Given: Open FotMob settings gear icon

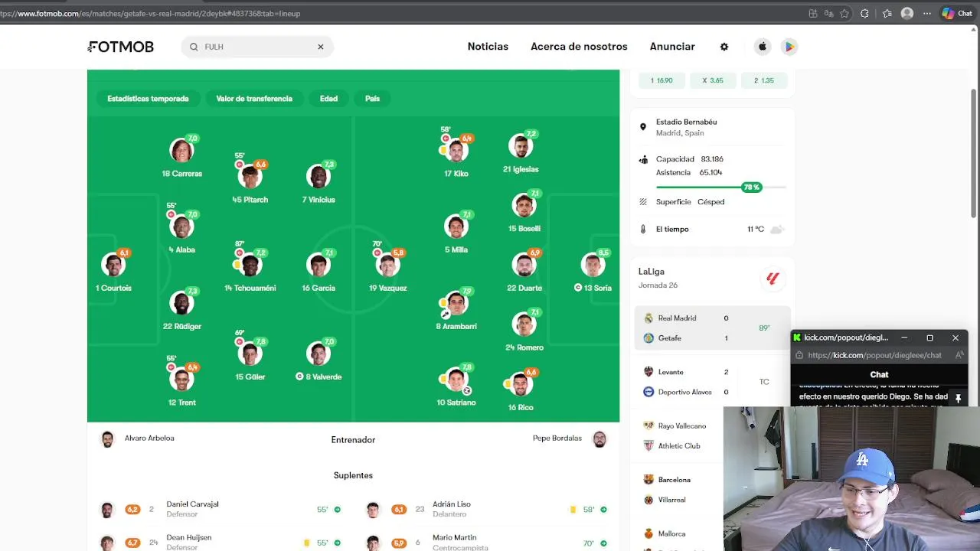Looking at the screenshot, I should [x=724, y=47].
